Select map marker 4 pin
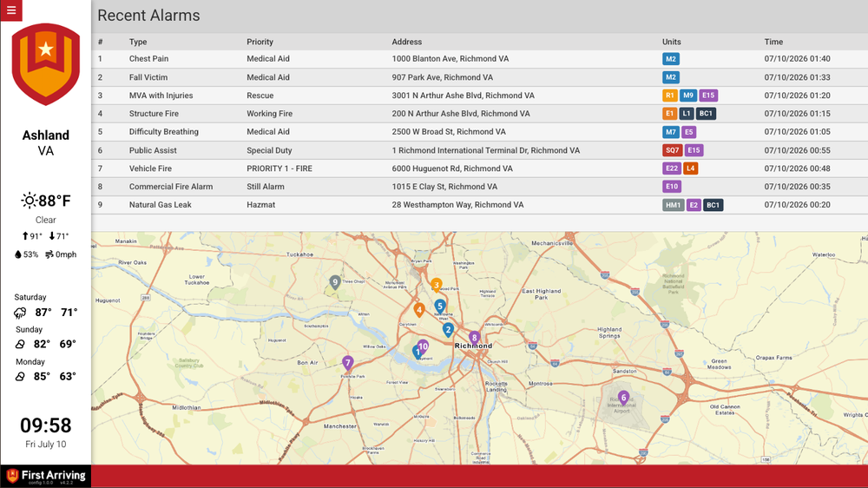The height and width of the screenshot is (488, 868). click(x=419, y=310)
